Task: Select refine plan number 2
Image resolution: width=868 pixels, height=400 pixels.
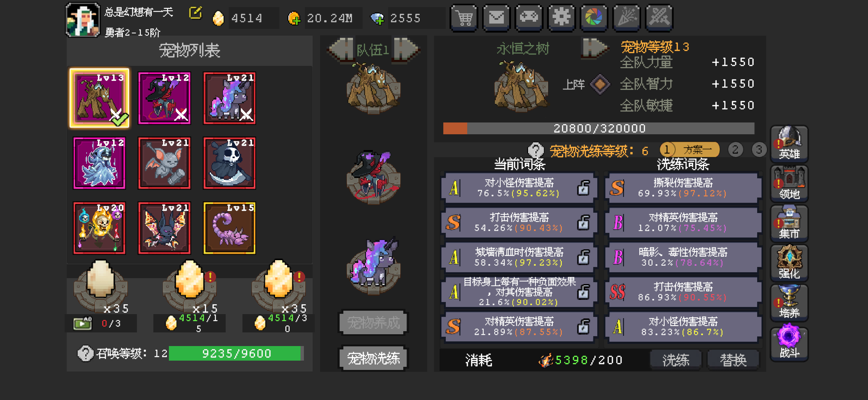Action: pos(735,149)
